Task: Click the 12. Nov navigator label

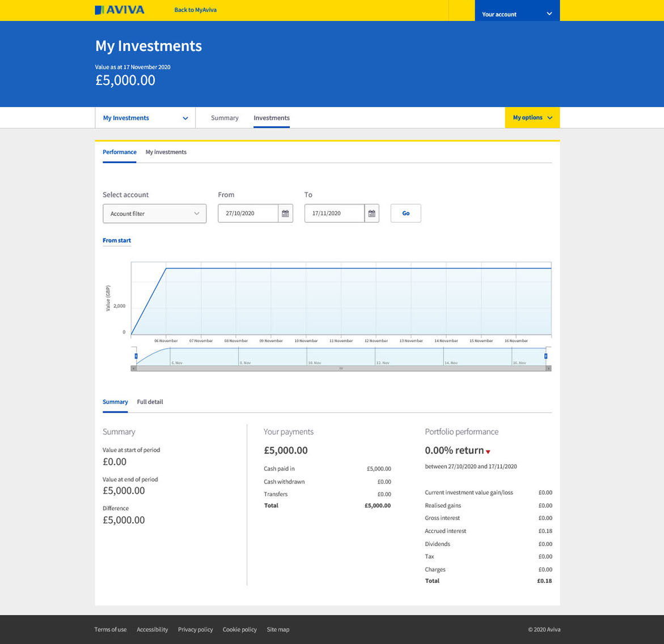Action: pos(383,363)
